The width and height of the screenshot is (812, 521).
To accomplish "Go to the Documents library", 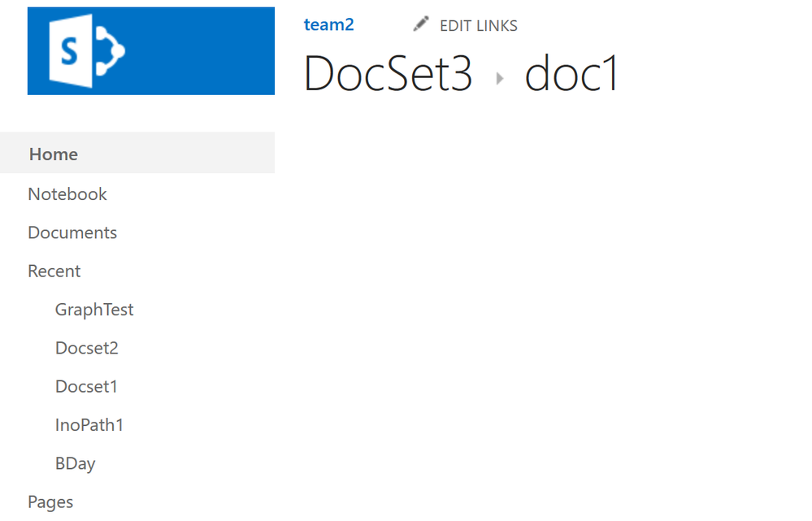I will pyautogui.click(x=72, y=232).
